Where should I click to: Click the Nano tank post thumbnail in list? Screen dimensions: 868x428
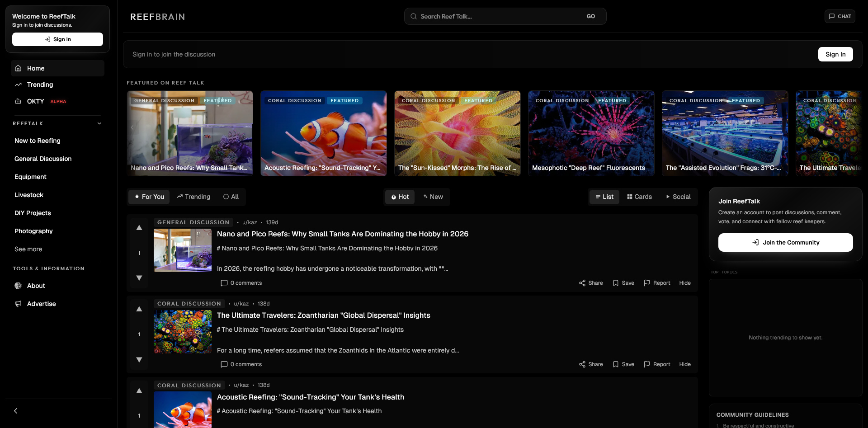[x=183, y=250]
